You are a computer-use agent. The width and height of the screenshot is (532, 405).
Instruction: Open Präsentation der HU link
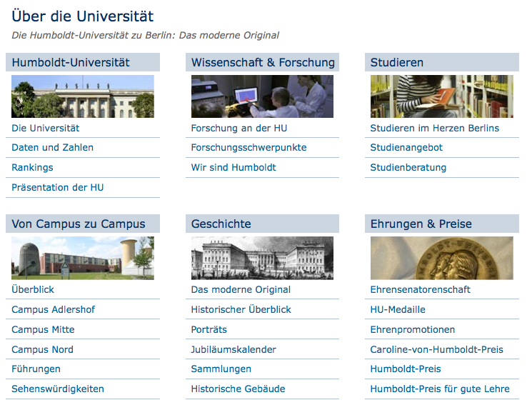coord(57,188)
